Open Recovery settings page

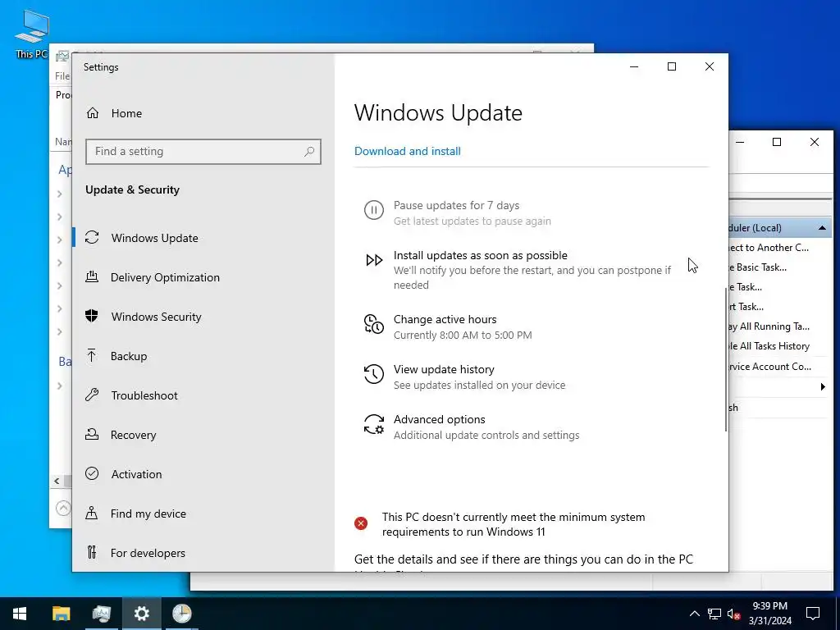click(133, 435)
